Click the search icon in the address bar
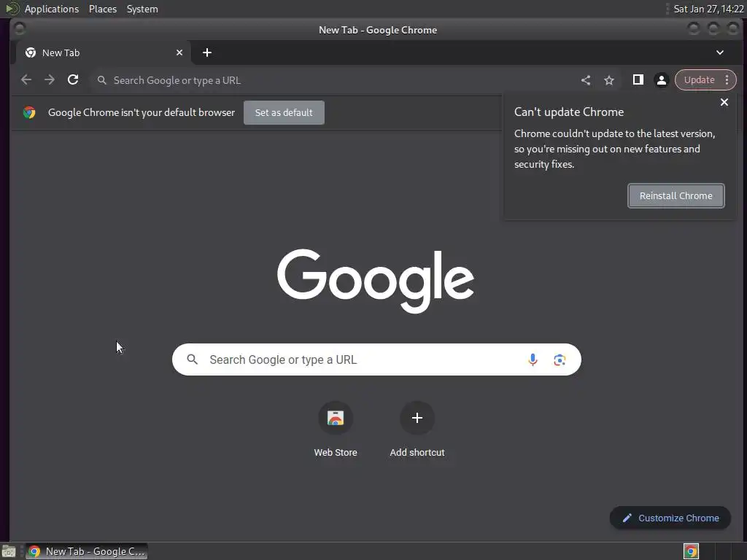Image resolution: width=747 pixels, height=560 pixels. click(101, 80)
